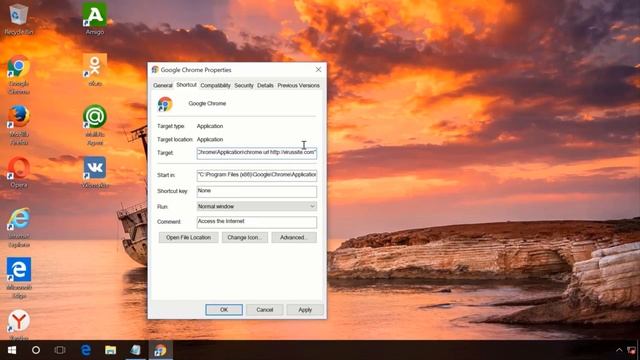Click the Advanced button
This screenshot has height=360, width=640.
(x=294, y=237)
